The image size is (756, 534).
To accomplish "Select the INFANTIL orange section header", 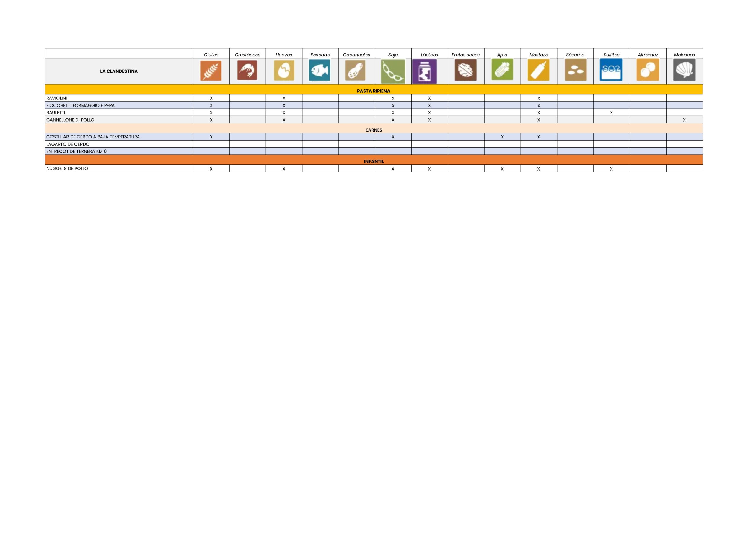I will coord(373,161).
